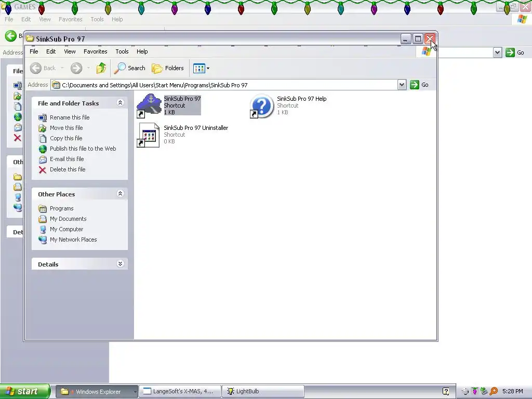The height and width of the screenshot is (399, 532).
Task: Open the address bar dropdown in SinkSub window
Action: click(402, 85)
